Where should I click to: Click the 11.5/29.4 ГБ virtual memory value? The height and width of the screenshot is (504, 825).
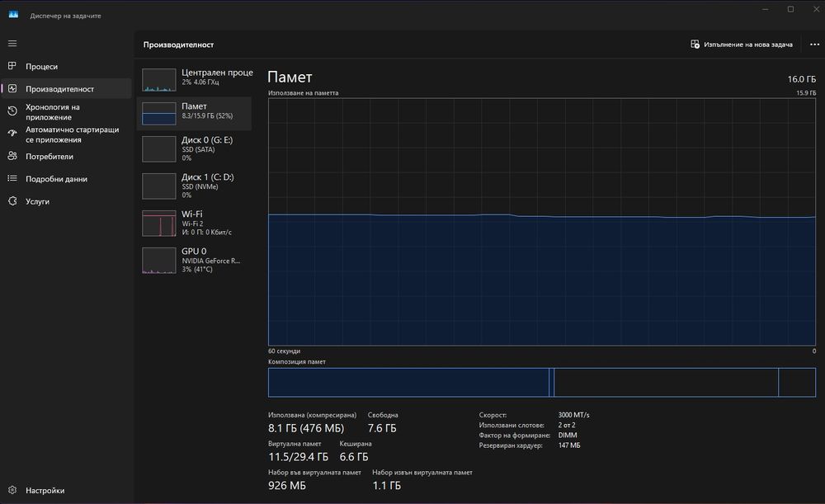(x=299, y=457)
